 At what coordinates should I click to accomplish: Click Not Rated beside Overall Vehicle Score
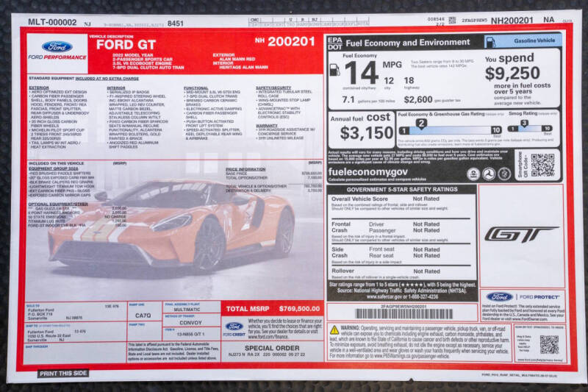426,199
